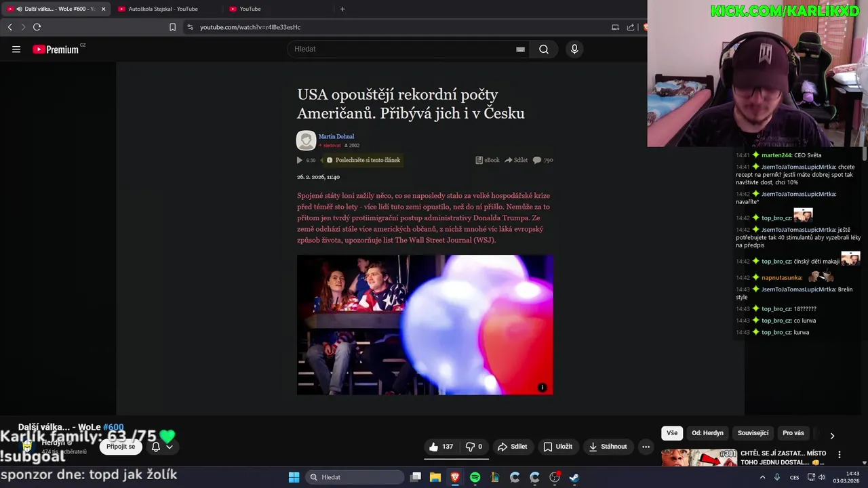The width and height of the screenshot is (868, 488).
Task: Play the article audio with play triangle
Action: 299,160
